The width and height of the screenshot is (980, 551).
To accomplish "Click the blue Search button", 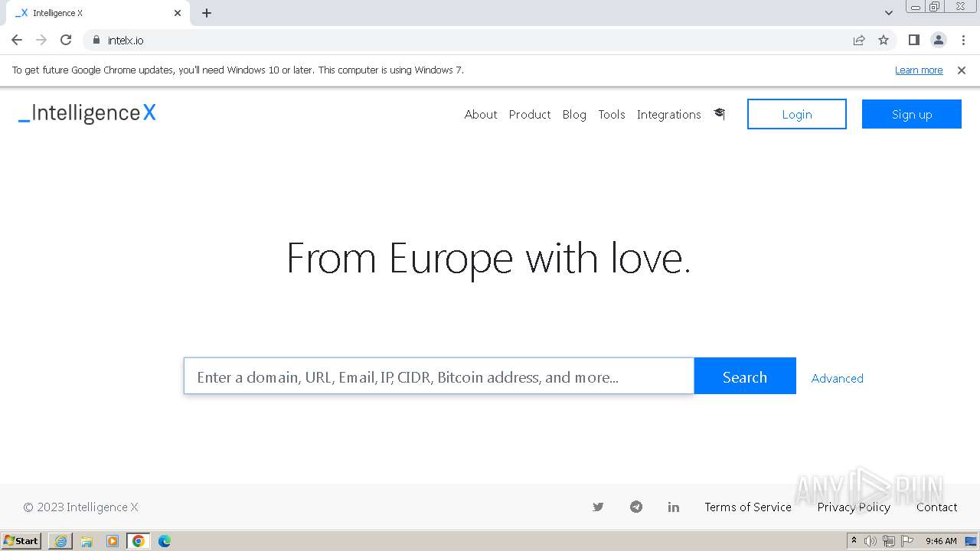I will [x=745, y=376].
